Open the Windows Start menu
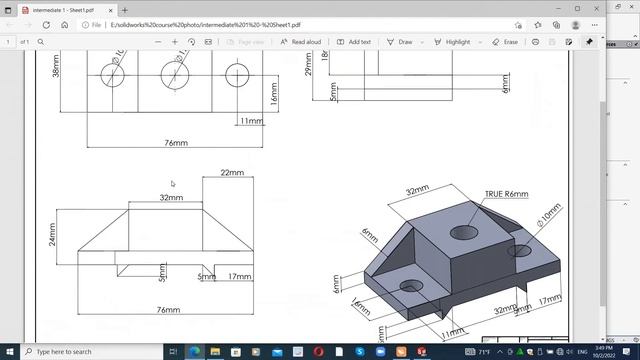This screenshot has width=640, height=360. (10, 351)
